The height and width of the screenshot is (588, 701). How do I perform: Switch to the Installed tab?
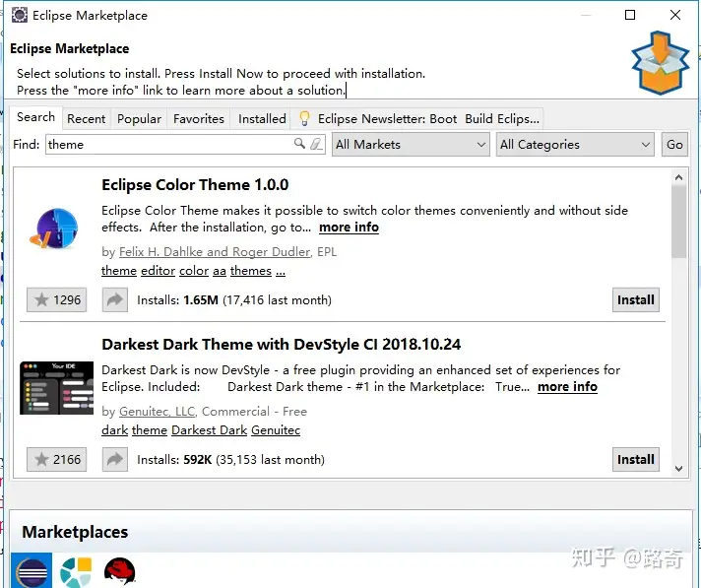(262, 119)
